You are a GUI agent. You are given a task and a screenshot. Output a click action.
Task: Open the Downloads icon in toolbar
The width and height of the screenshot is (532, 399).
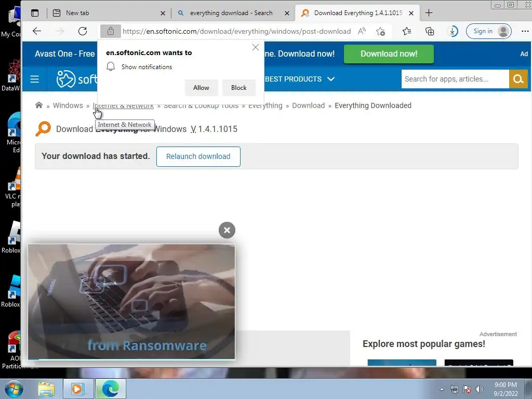tap(453, 31)
